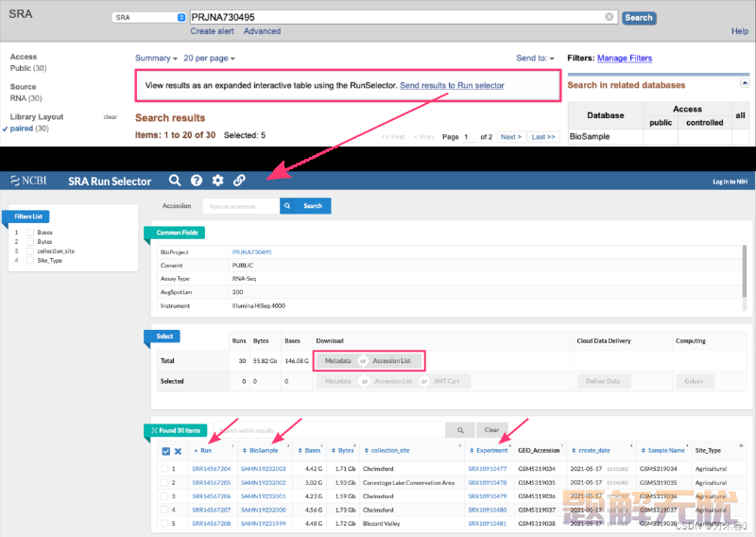
Task: Check the collection_site filter checkbox
Action: [x=30, y=251]
